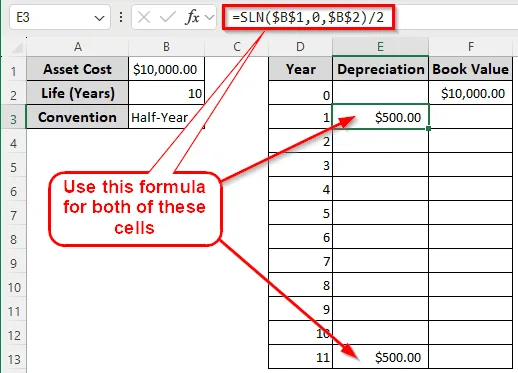Click the Year '4' cell

click(300, 189)
